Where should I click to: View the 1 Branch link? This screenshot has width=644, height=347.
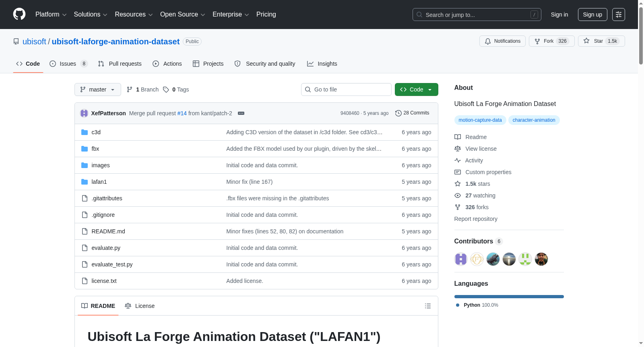click(142, 89)
